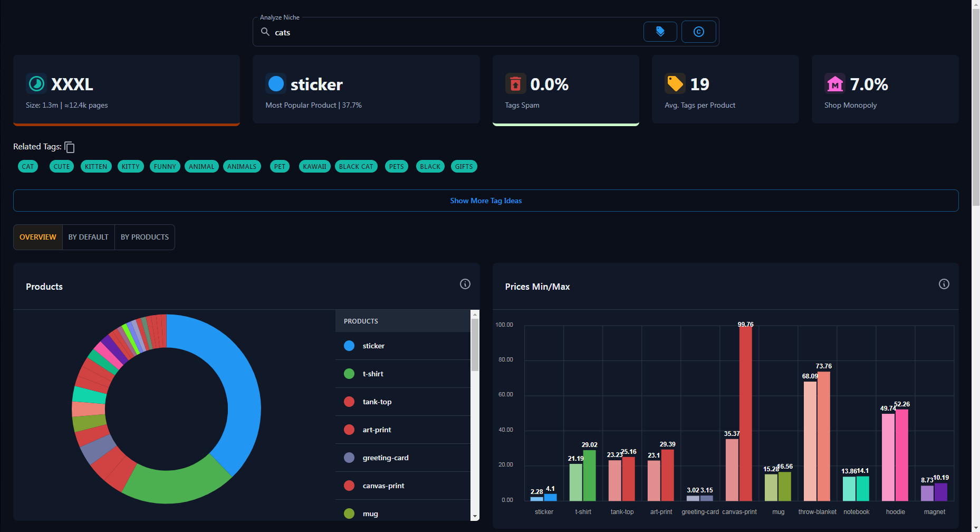Select the GIFTS related tag

(x=464, y=167)
